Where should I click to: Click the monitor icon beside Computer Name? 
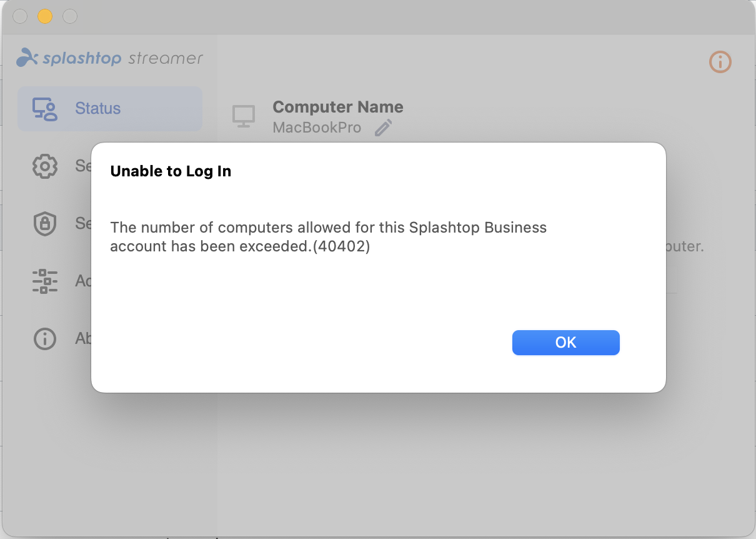[244, 116]
